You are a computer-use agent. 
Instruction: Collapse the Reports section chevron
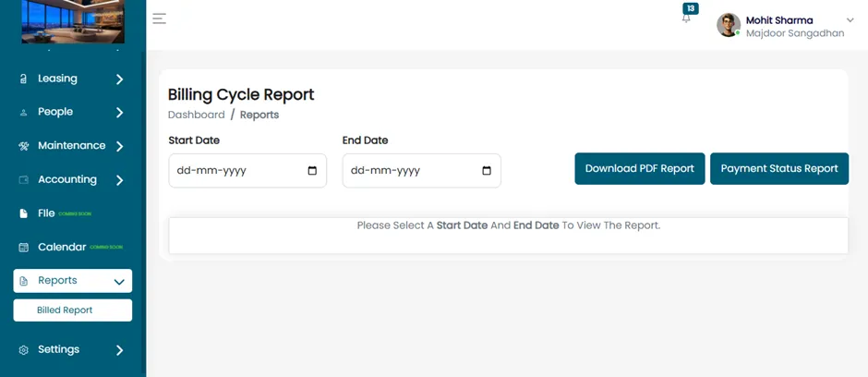point(119,282)
